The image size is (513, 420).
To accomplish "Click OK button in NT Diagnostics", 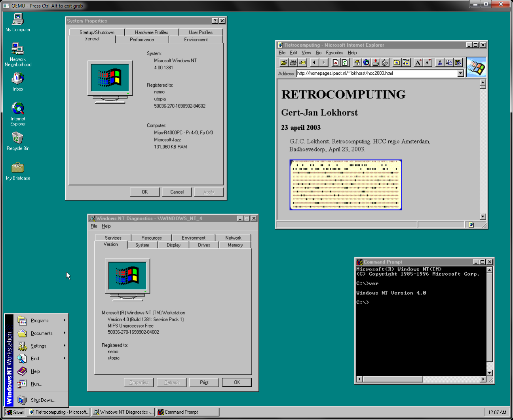I will (x=237, y=382).
